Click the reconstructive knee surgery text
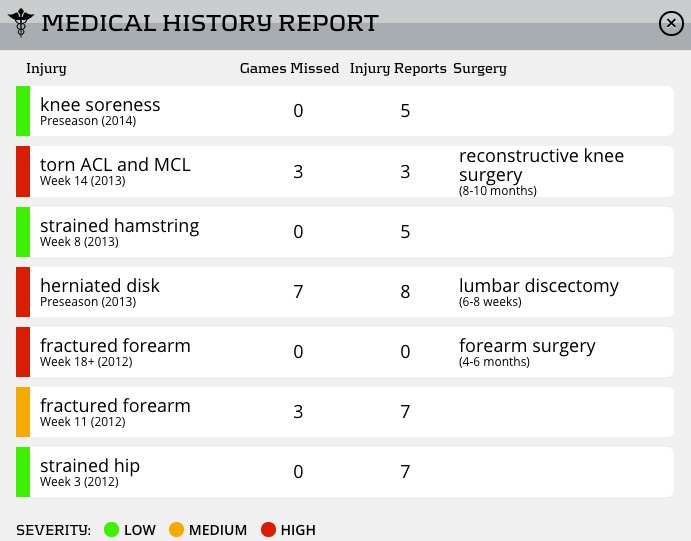Image resolution: width=691 pixels, height=541 pixels. 541,165
